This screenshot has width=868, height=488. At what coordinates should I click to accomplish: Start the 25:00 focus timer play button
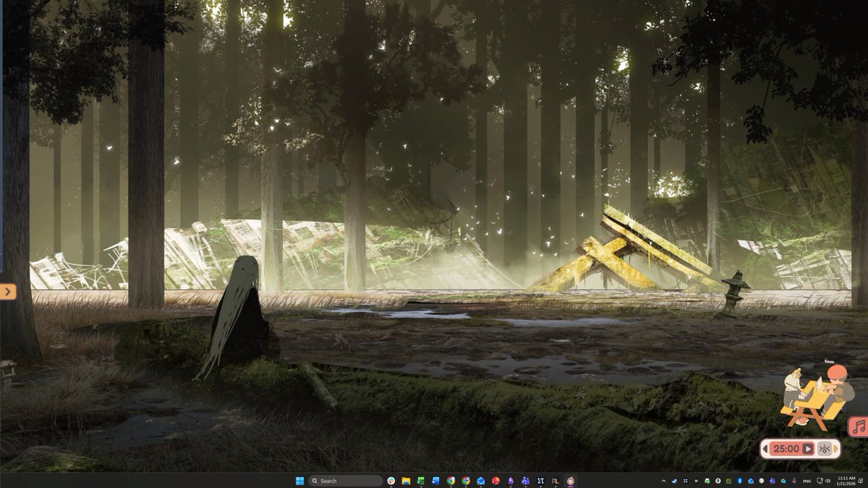coord(808,449)
